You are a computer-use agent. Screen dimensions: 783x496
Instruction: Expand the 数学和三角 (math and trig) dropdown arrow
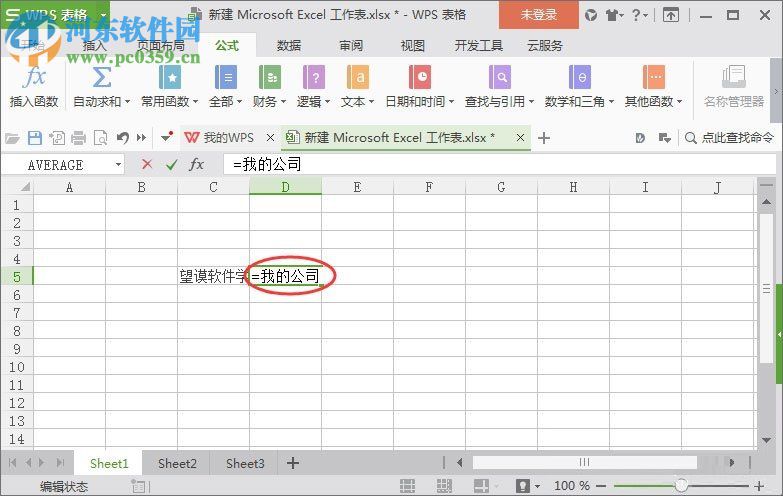[611, 102]
